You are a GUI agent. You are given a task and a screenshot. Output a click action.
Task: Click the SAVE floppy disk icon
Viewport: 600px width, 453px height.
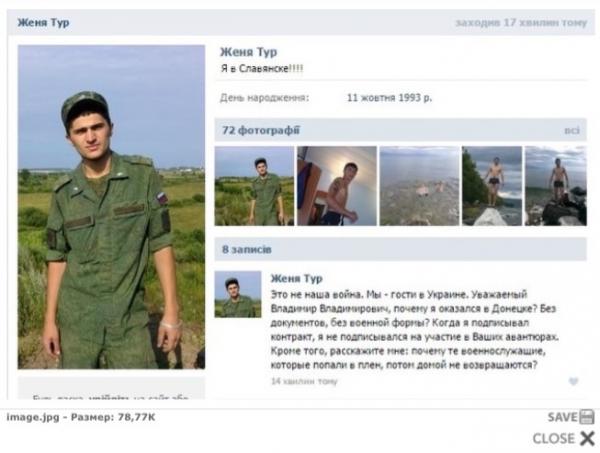click(587, 417)
